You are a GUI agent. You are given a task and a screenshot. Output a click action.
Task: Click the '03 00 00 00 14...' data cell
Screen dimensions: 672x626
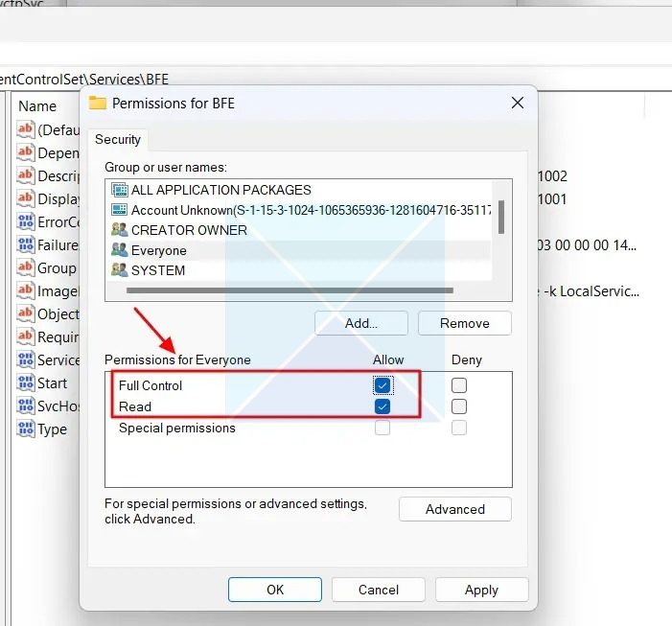pyautogui.click(x=587, y=245)
